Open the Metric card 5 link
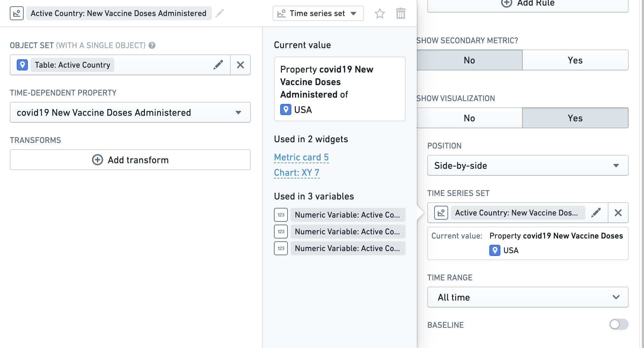 (x=301, y=157)
